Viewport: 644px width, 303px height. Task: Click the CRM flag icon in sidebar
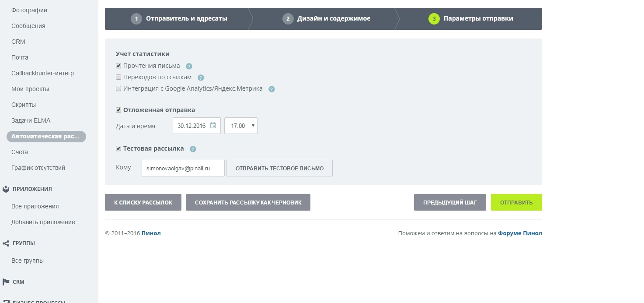point(6,282)
